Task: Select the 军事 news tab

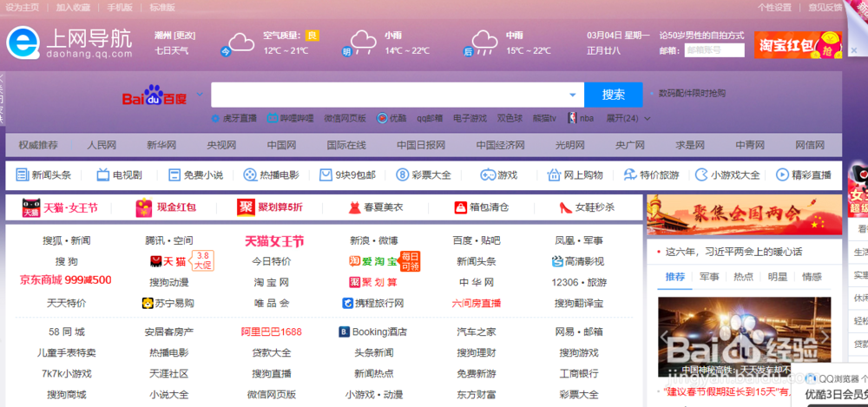Action: coord(709,276)
